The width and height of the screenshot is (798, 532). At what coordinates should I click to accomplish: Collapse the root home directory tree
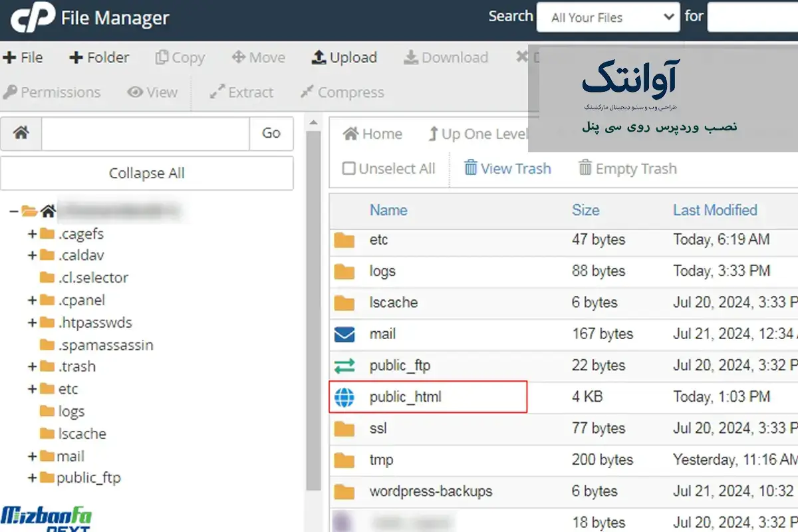tap(13, 211)
